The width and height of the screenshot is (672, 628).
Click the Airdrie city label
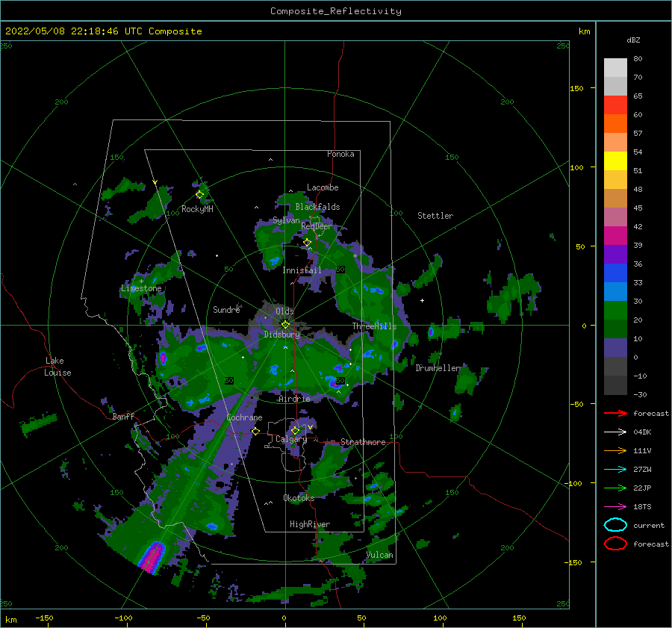[x=294, y=399]
